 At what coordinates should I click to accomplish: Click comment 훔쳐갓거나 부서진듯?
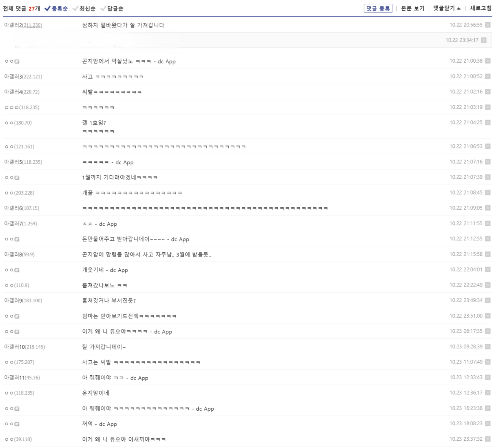[x=109, y=301]
